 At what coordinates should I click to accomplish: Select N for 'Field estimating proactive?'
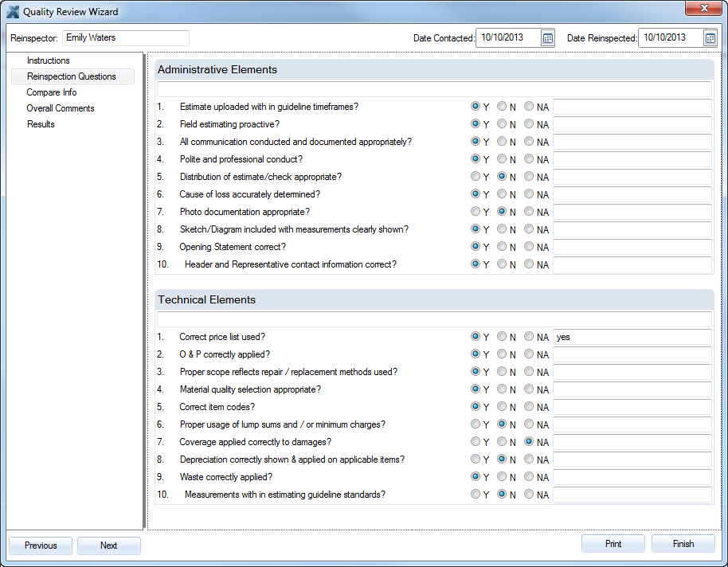(x=502, y=124)
